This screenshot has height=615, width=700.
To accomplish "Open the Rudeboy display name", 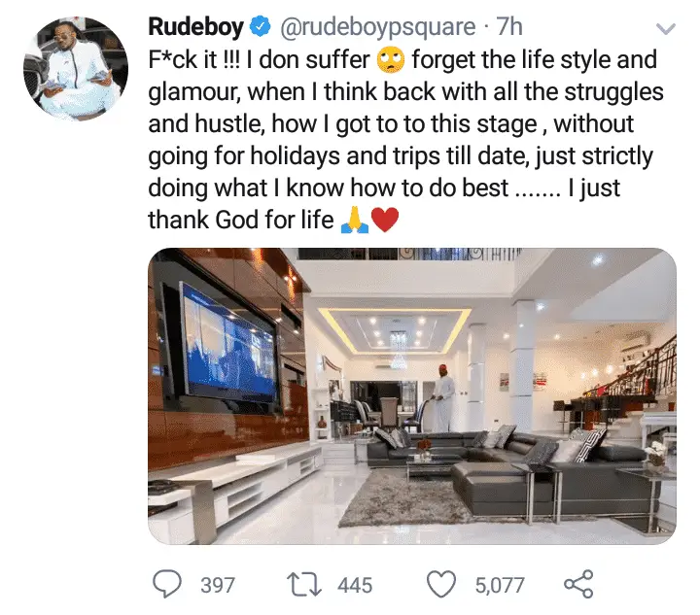I will tap(196, 26).
